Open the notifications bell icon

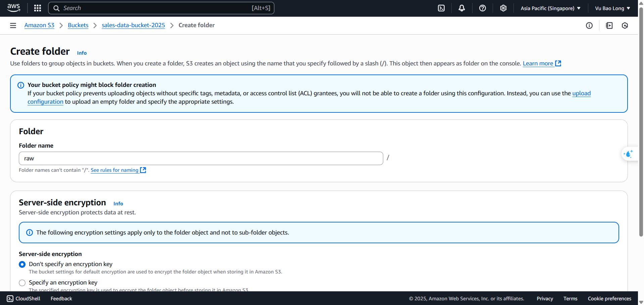click(x=462, y=8)
